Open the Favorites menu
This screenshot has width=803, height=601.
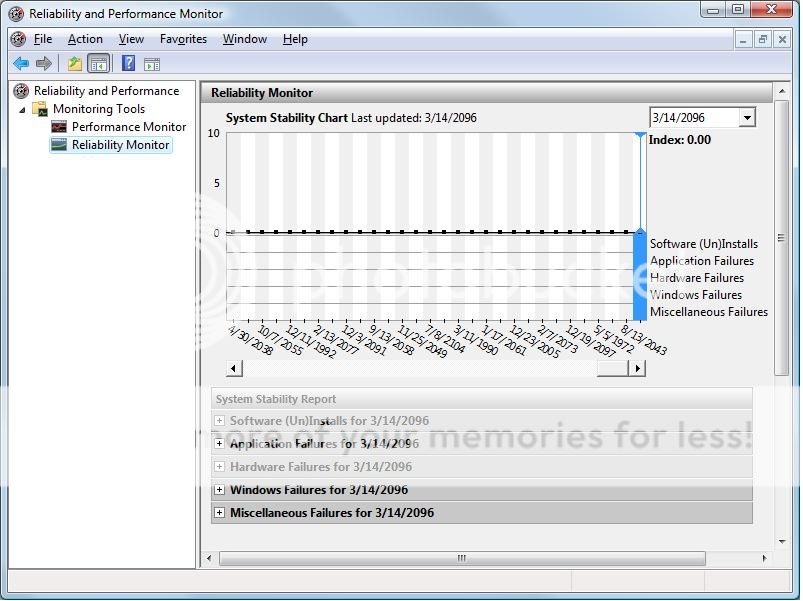[183, 39]
